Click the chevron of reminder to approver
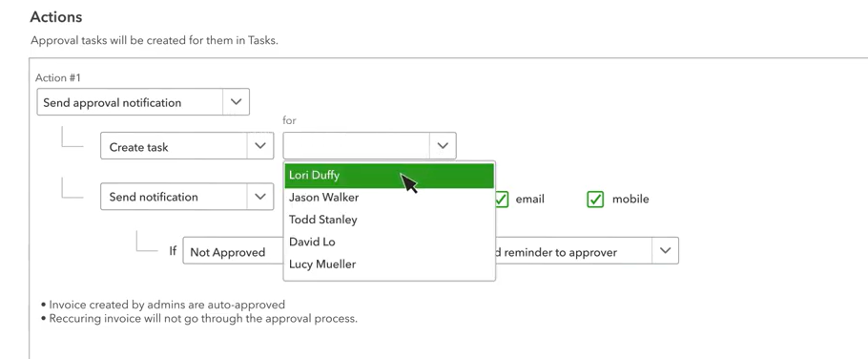This screenshot has height=359, width=868. point(665,251)
